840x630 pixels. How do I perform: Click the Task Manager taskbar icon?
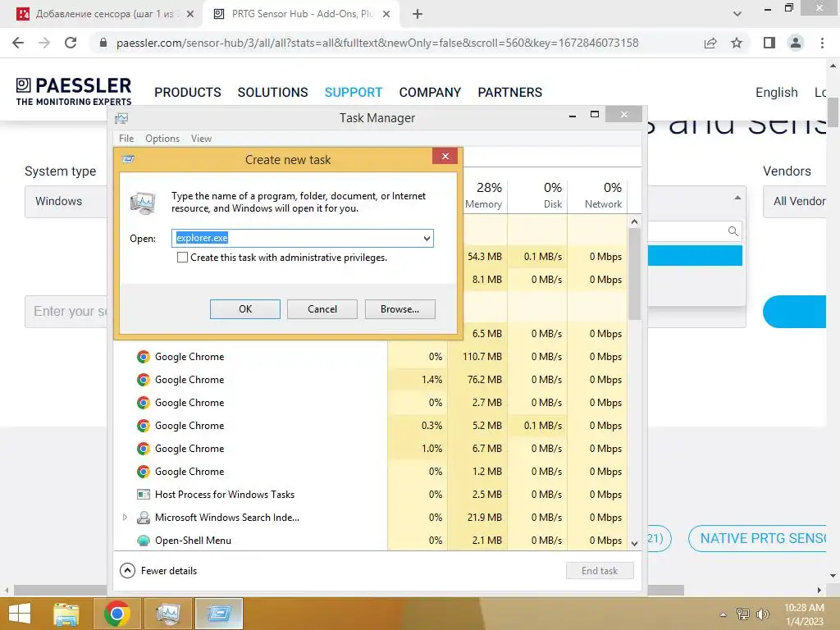[x=168, y=614]
